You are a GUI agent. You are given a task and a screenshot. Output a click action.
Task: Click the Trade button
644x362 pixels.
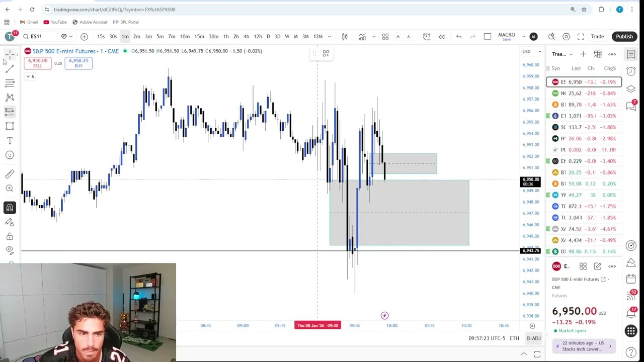coord(597,36)
